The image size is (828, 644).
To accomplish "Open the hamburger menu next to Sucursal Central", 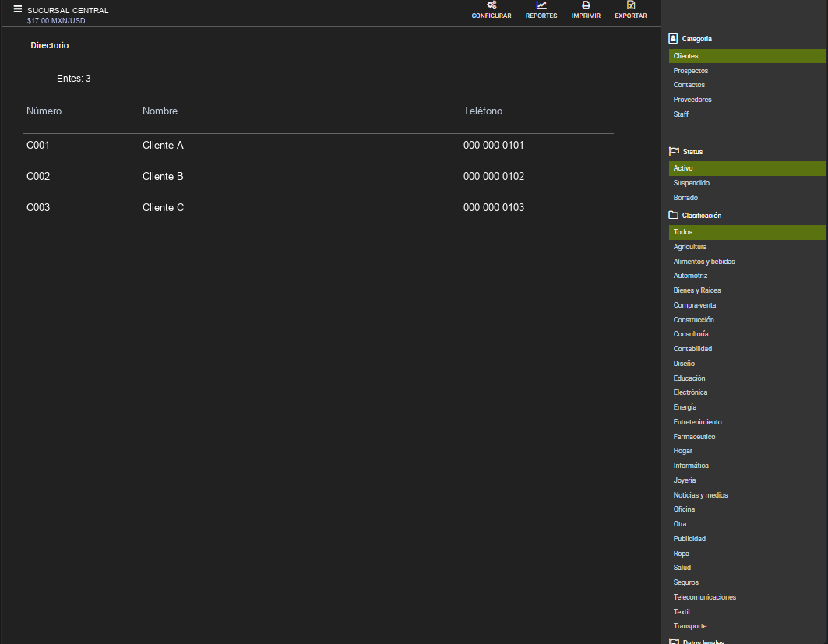I will tap(17, 9).
